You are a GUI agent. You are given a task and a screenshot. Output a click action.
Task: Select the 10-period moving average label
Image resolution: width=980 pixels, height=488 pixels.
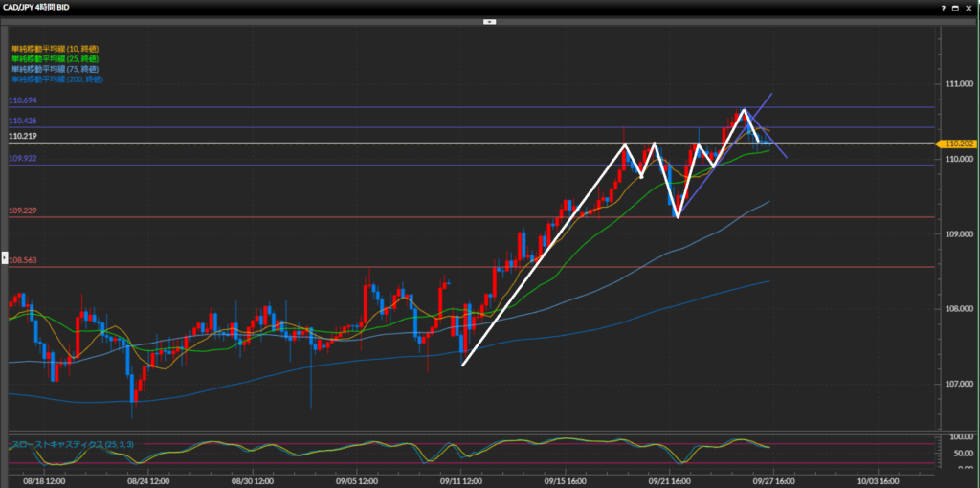click(x=55, y=48)
